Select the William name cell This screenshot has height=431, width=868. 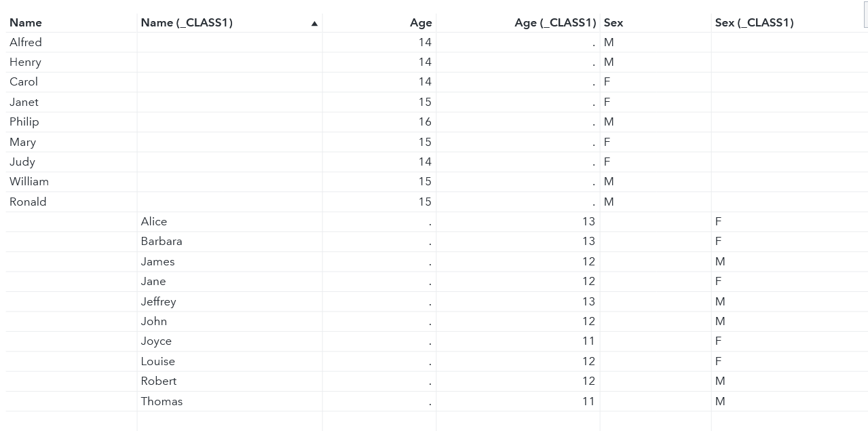(29, 182)
